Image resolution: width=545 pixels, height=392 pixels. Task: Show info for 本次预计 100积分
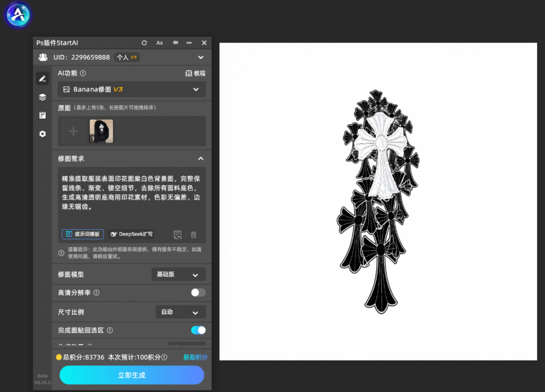point(164,357)
